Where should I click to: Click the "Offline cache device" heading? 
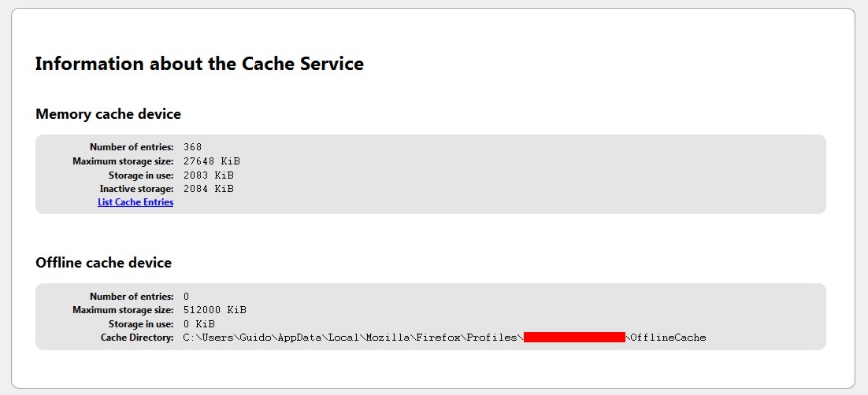point(103,263)
